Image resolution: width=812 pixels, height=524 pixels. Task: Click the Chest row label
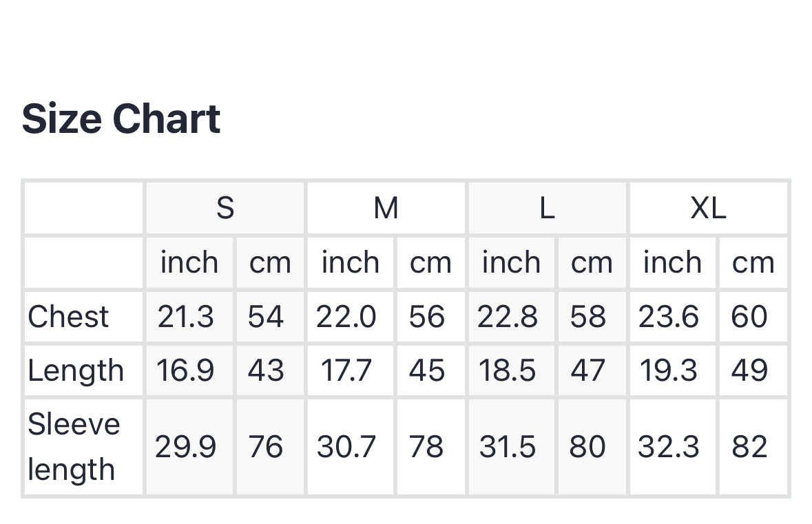(68, 317)
